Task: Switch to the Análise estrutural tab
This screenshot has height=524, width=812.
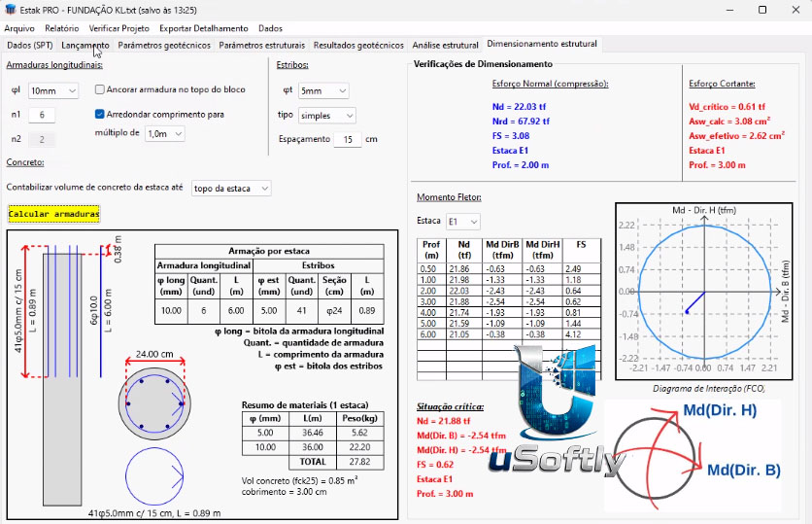Action: click(445, 45)
